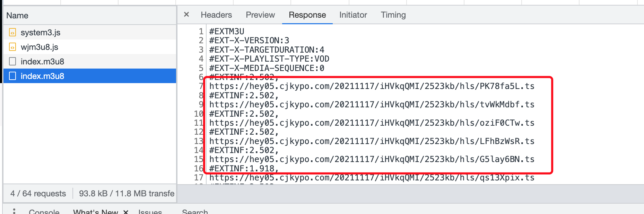Click the document icon of the unhighlighted index.m3u8
The width and height of the screenshot is (644, 214).
pos(12,62)
